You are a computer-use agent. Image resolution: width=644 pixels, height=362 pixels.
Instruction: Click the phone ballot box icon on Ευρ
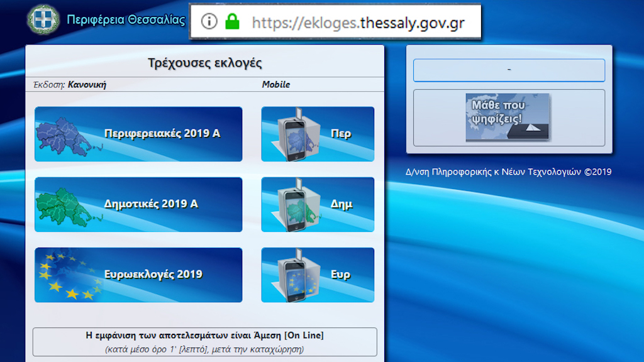click(x=297, y=276)
